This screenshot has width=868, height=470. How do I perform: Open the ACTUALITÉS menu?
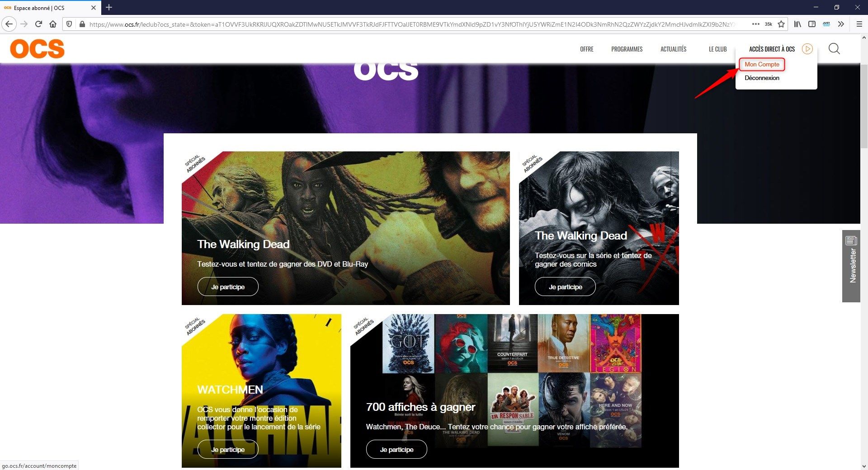(x=673, y=49)
